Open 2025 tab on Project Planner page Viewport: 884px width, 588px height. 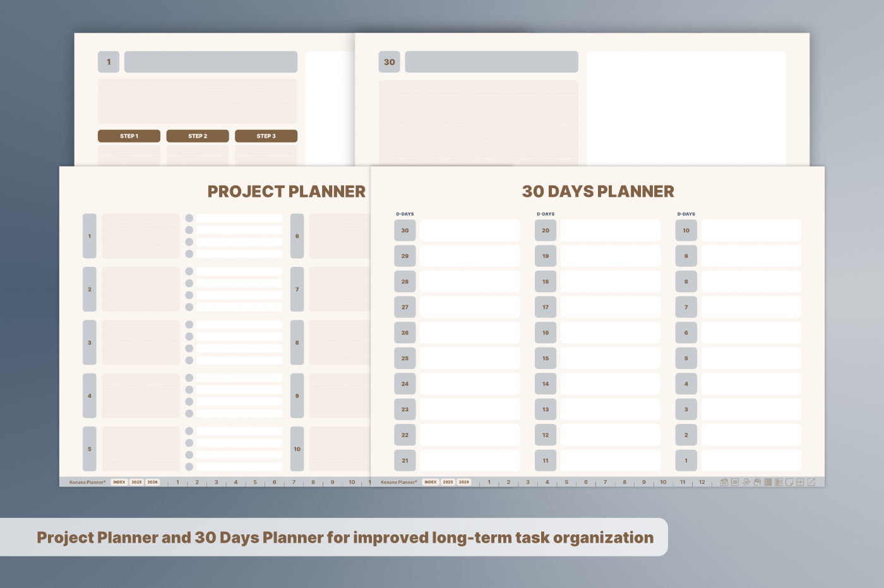coord(136,482)
